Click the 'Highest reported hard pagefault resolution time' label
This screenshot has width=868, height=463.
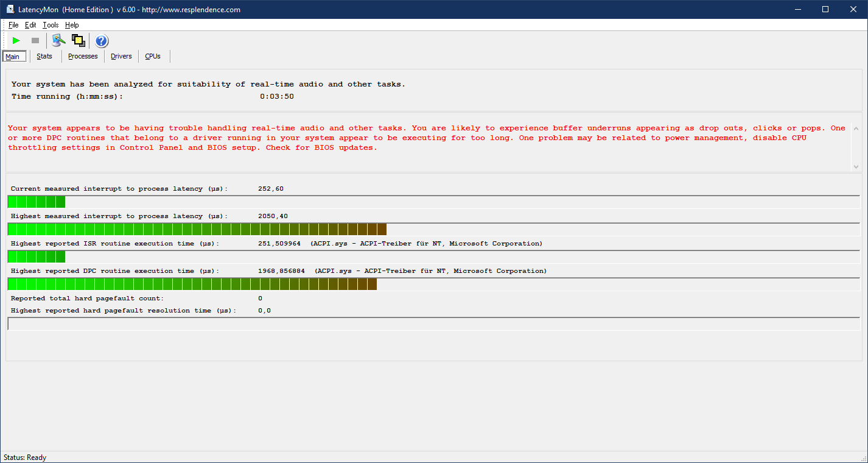click(x=124, y=311)
